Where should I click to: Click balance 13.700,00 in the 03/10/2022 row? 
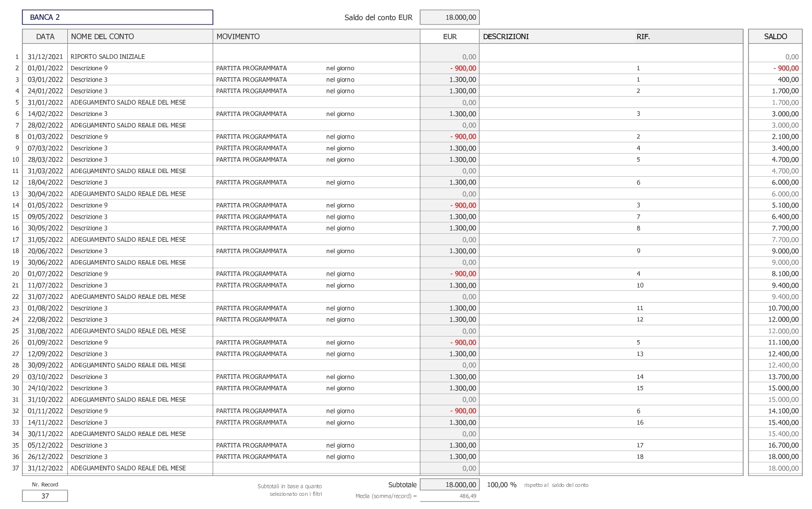(x=783, y=377)
